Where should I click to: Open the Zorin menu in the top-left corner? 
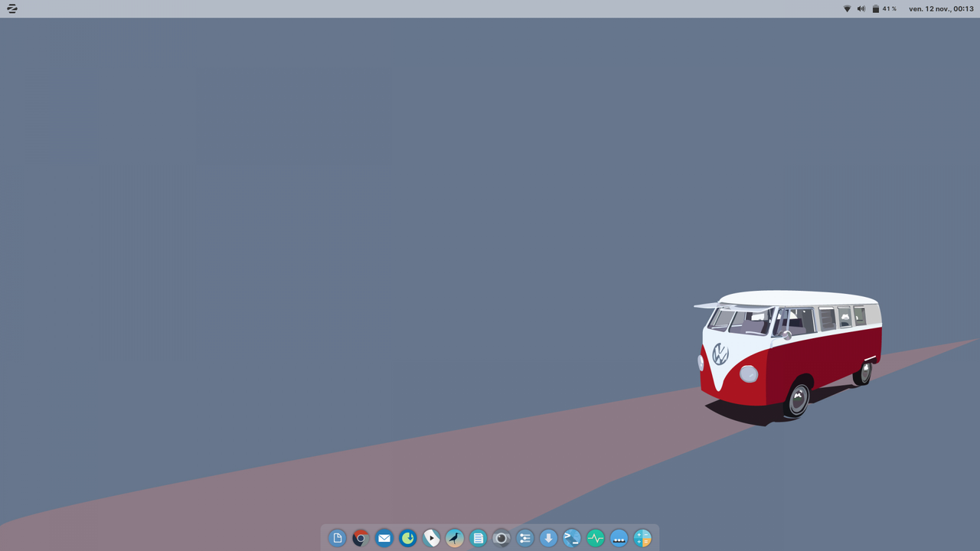pyautogui.click(x=11, y=8)
